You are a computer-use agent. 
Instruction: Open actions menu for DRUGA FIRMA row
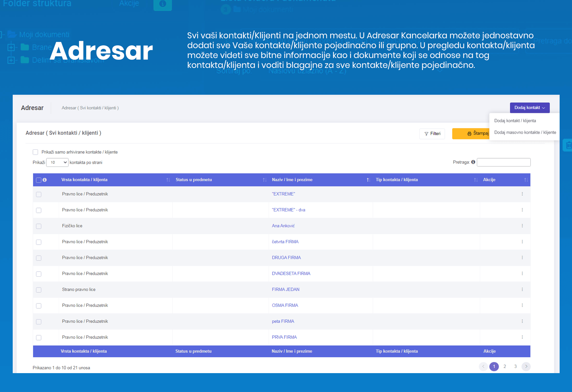522,258
